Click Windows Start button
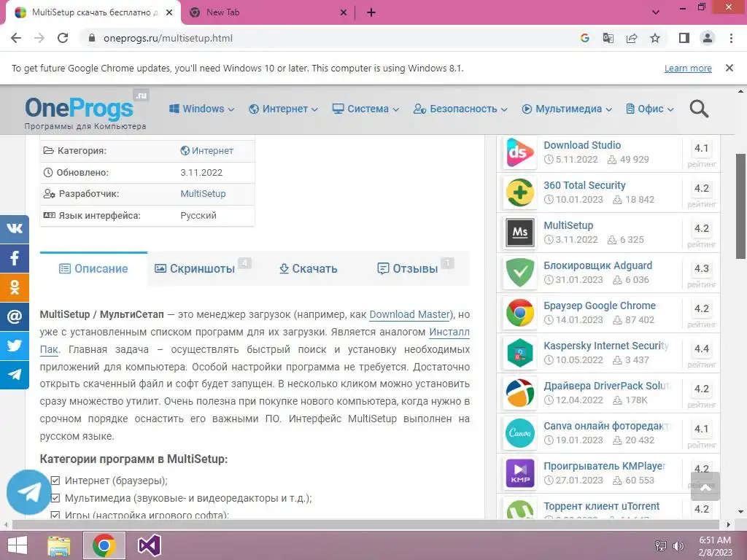This screenshot has width=747, height=560. [x=18, y=545]
